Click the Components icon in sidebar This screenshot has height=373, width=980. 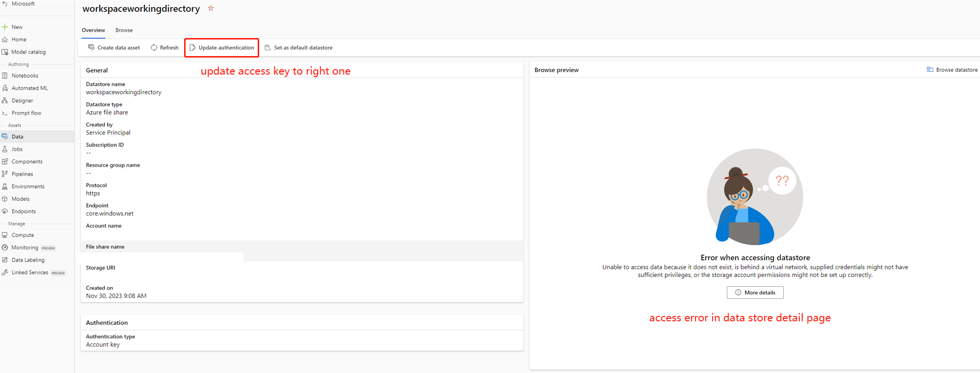pyautogui.click(x=5, y=161)
